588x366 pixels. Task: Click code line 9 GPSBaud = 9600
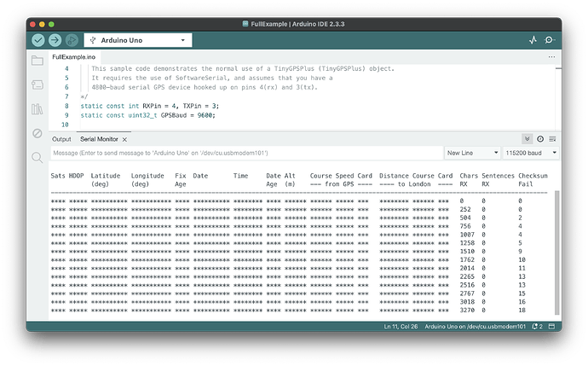tap(147, 115)
